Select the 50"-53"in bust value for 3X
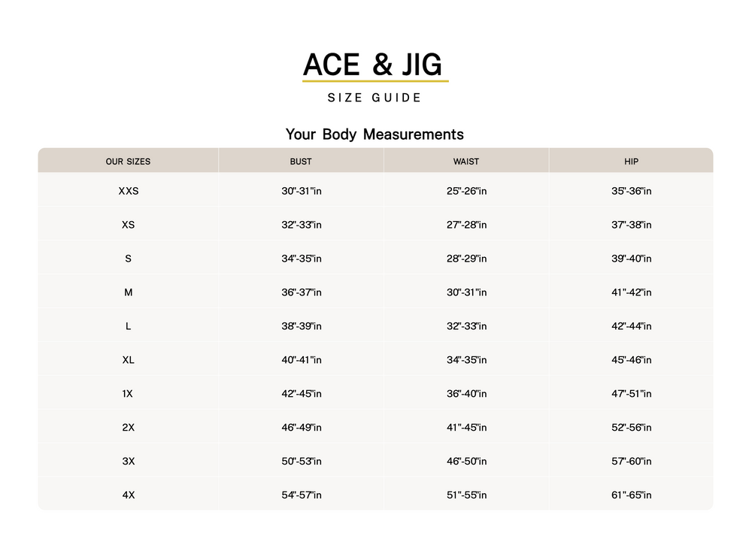 (x=302, y=462)
